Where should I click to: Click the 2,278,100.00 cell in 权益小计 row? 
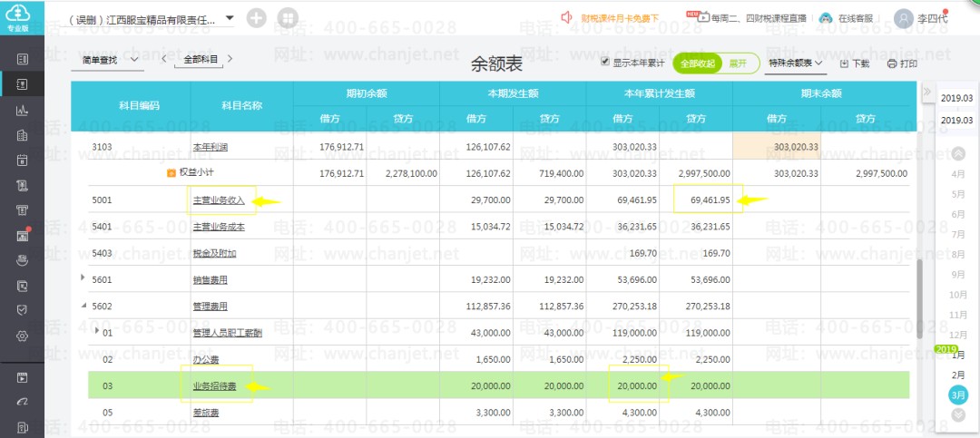point(403,173)
